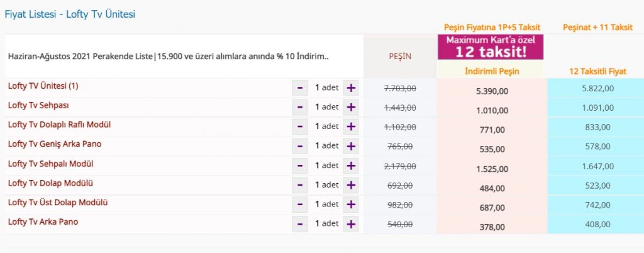
Task: Decrease quantity for Lofty TV Ünitesi (1)
Action: point(300,87)
